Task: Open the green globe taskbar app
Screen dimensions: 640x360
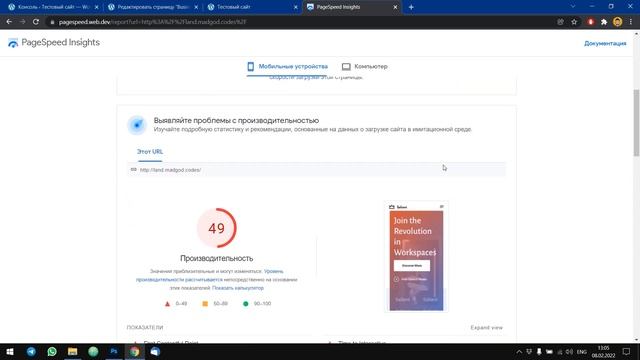Action: tap(93, 352)
